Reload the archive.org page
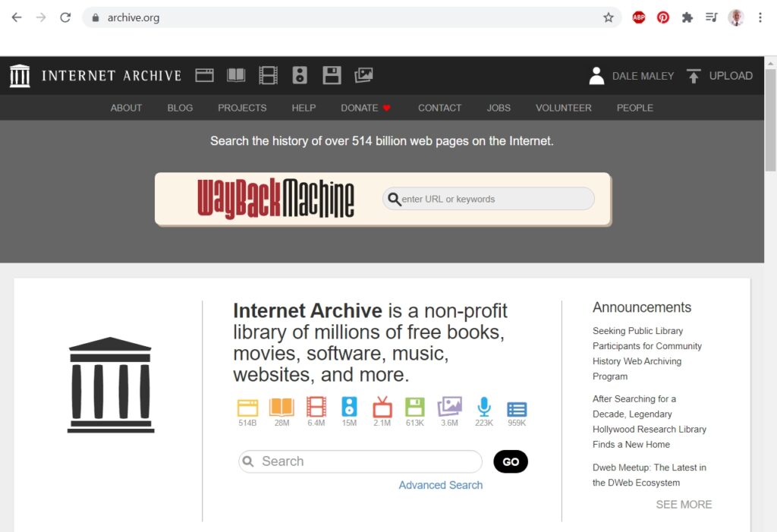The width and height of the screenshot is (777, 532). [x=65, y=17]
